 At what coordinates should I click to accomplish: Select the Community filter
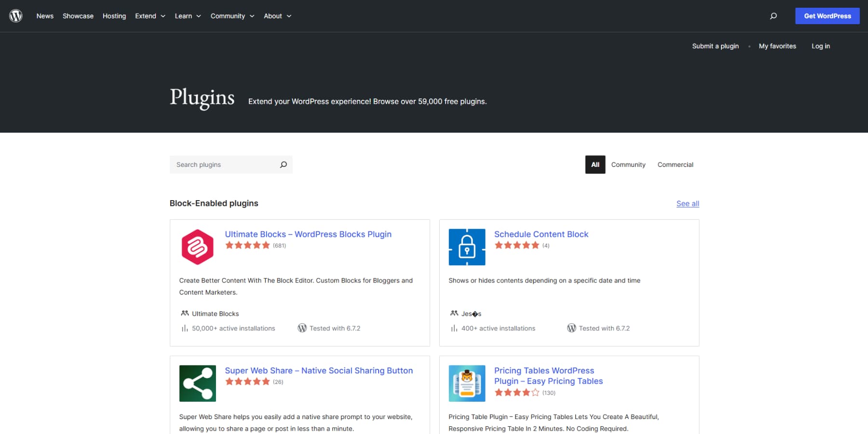point(628,164)
